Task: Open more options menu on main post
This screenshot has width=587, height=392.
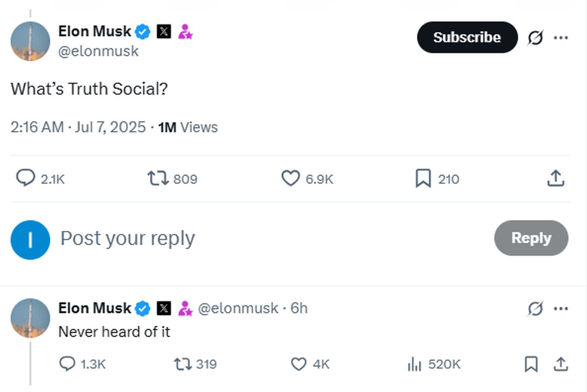Action: (561, 38)
